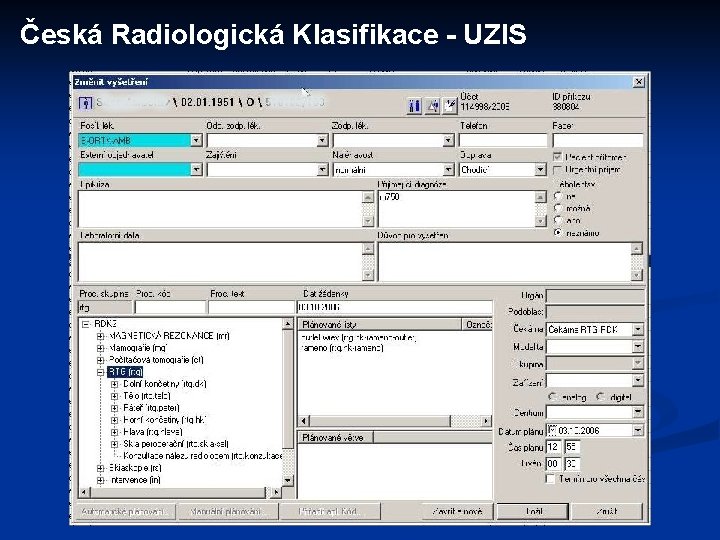
Task: Expand the Páteř tree node
Action: [114, 408]
